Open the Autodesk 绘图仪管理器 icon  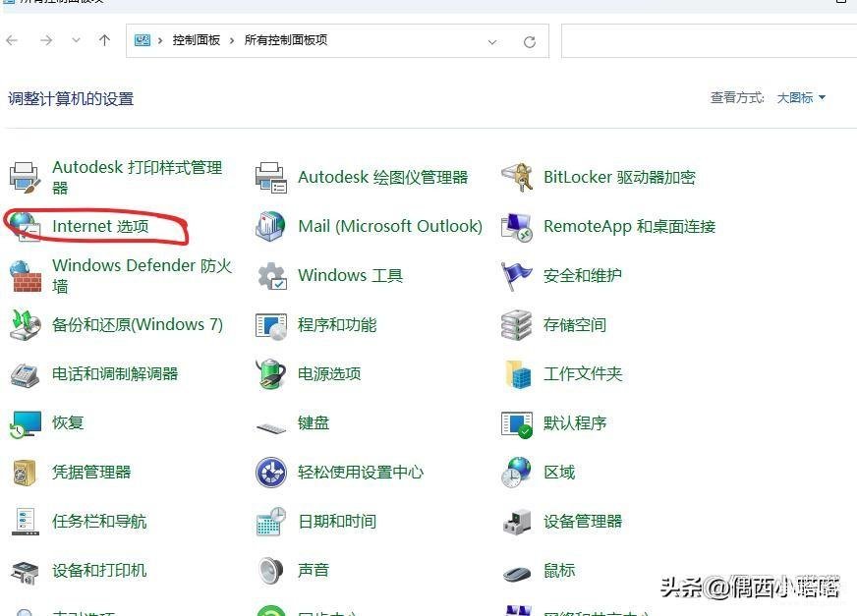pos(270,177)
